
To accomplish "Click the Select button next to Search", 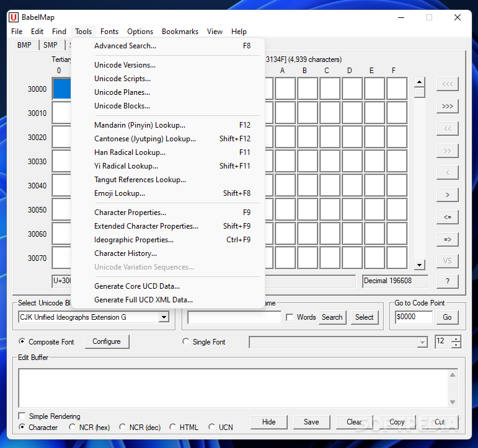I will pyautogui.click(x=365, y=317).
